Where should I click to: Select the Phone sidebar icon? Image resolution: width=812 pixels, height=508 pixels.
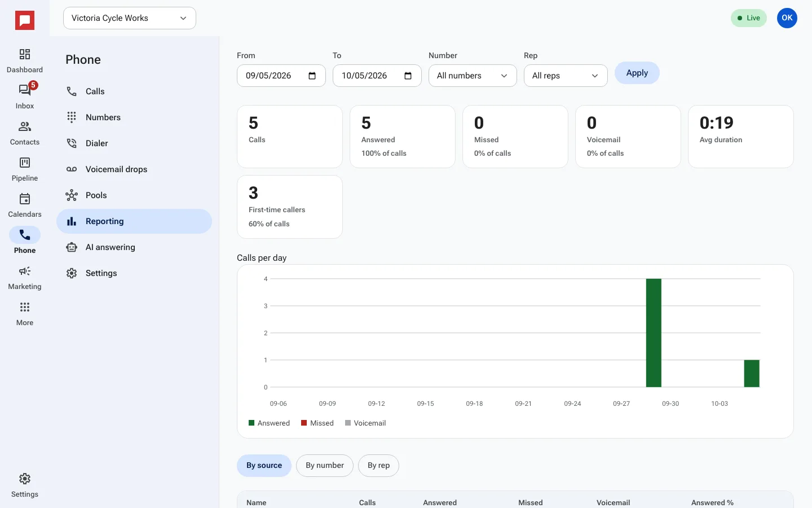click(25, 242)
